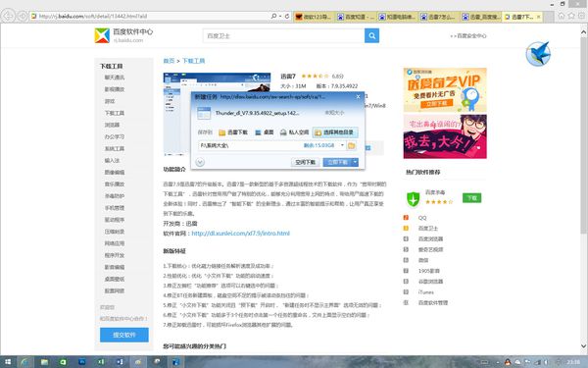Go to the 首页 breadcrumb link

point(169,61)
